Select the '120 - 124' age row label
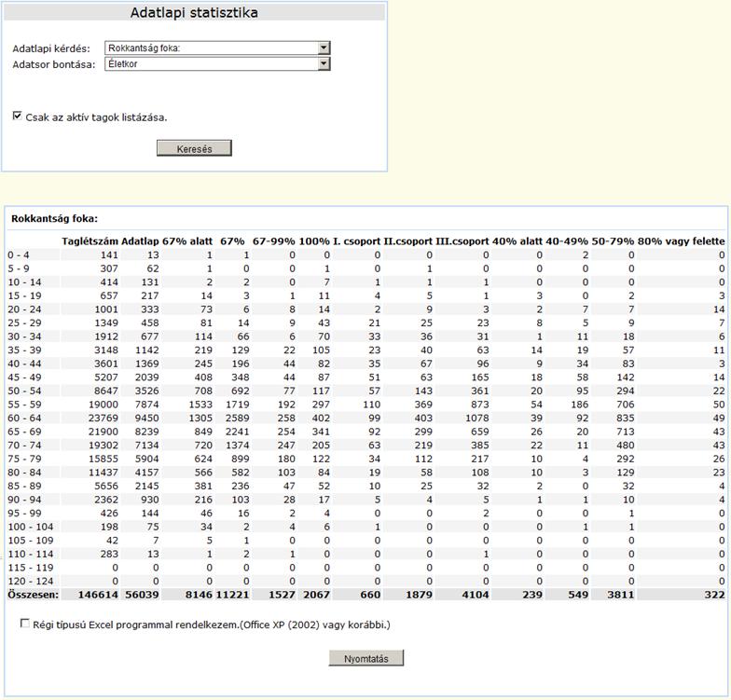Viewport: 731px width, 700px height. click(x=30, y=582)
